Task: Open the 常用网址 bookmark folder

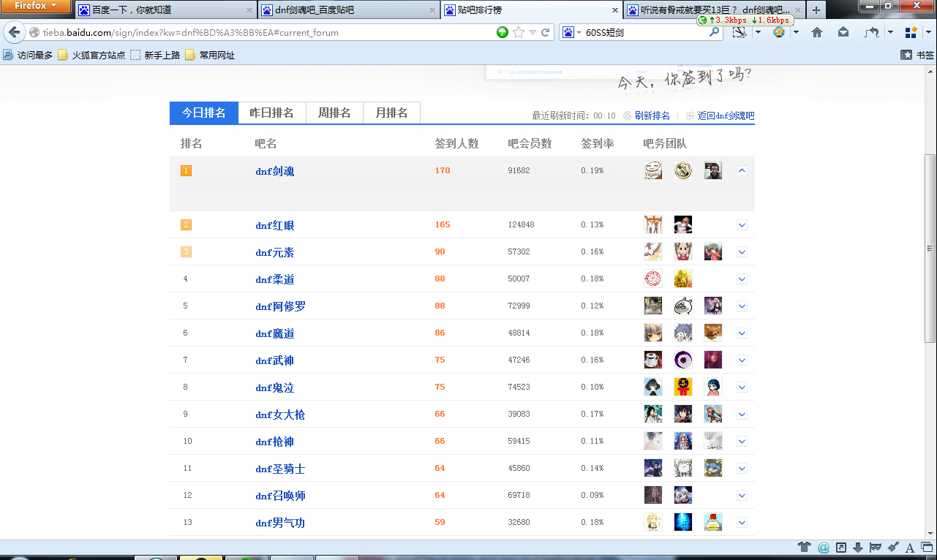Action: click(210, 55)
